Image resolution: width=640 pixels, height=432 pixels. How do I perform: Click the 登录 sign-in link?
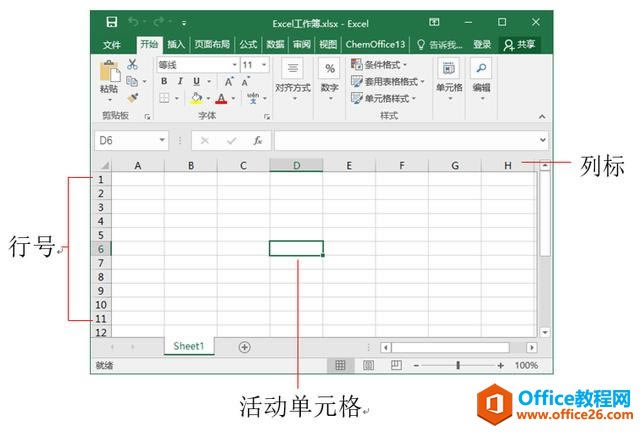(x=482, y=45)
